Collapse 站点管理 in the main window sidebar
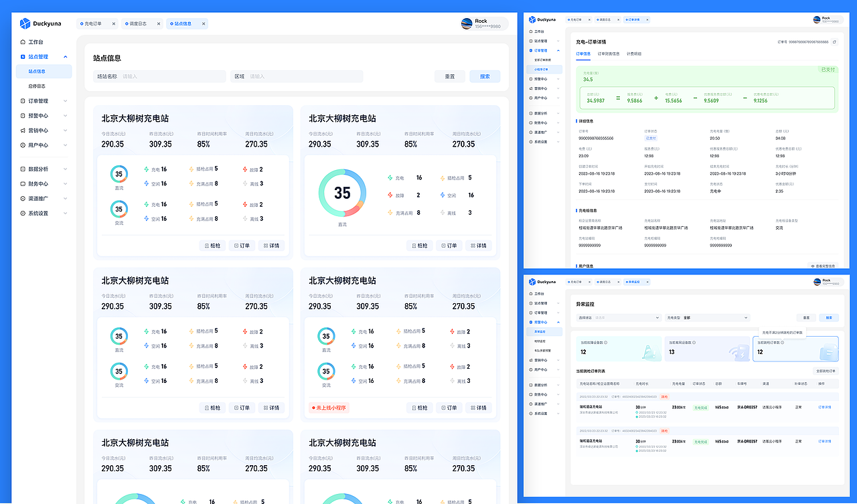857x504 pixels. (x=65, y=57)
